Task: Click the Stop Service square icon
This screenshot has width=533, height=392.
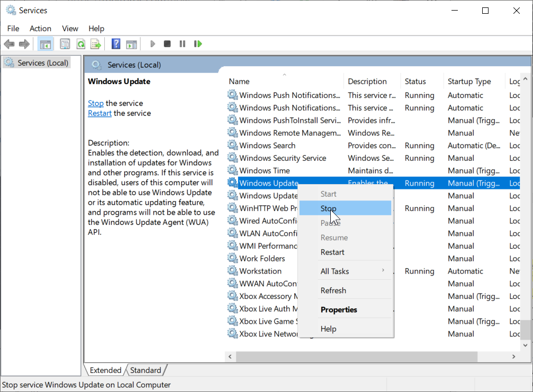Action: 167,44
